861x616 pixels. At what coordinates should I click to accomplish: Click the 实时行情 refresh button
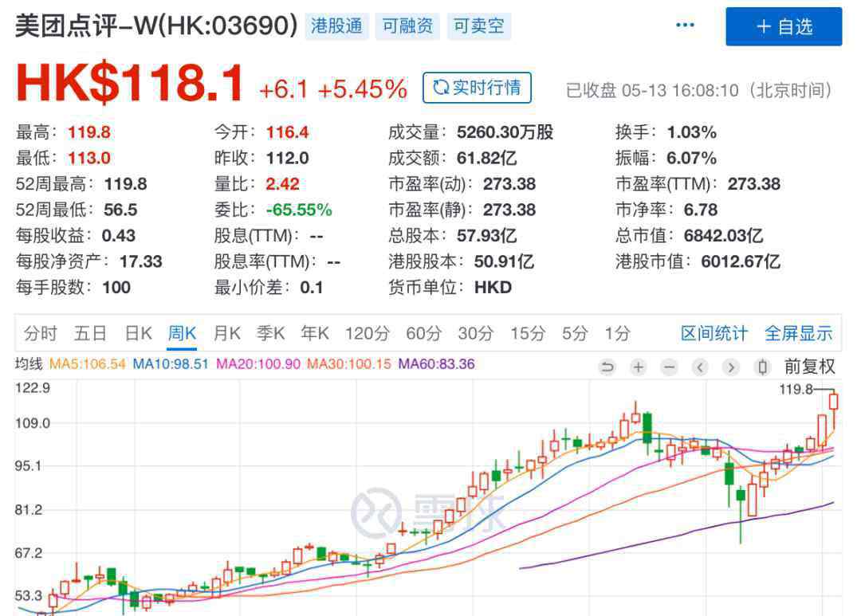click(x=477, y=88)
